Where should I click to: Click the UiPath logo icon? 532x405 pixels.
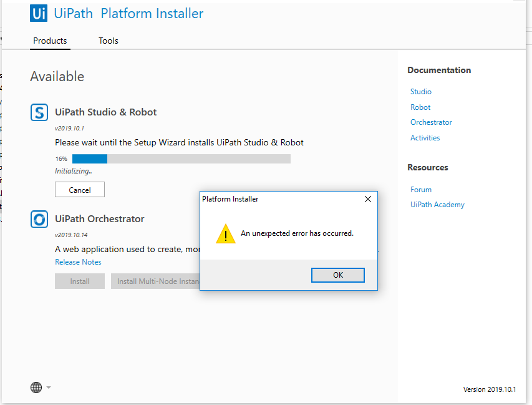[x=38, y=13]
